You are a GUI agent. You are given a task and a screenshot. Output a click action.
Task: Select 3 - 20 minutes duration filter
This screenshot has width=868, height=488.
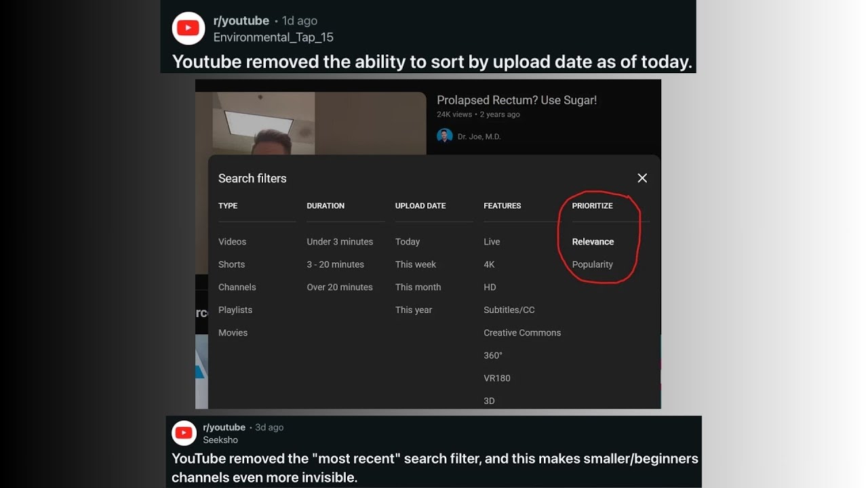pyautogui.click(x=335, y=264)
